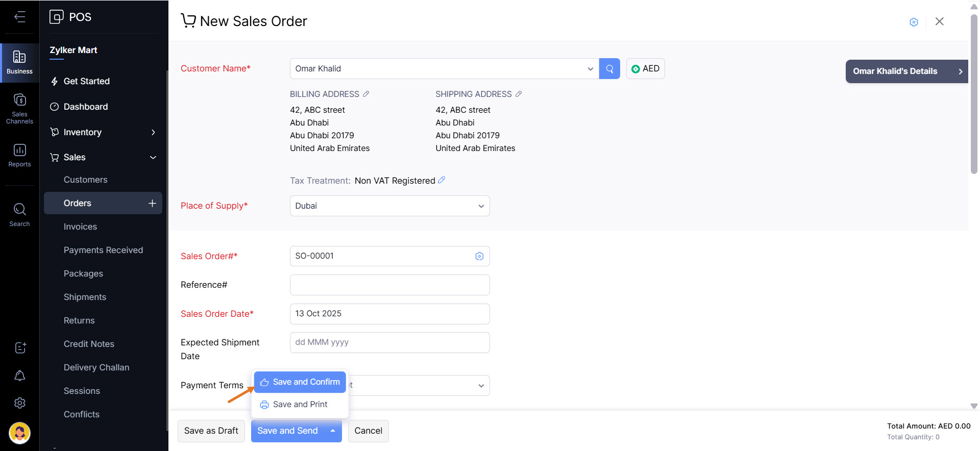Image resolution: width=980 pixels, height=451 pixels.
Task: Open the notifications bell icon
Action: coord(19,376)
